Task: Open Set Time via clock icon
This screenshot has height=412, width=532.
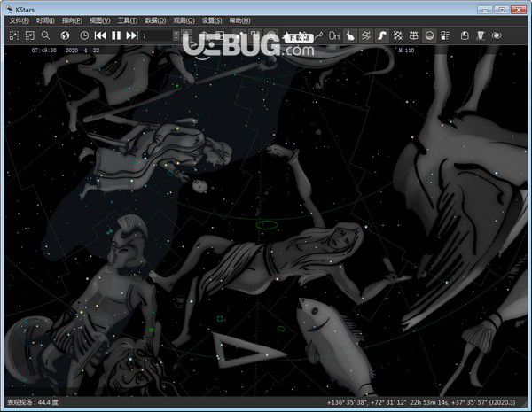Action: [x=84, y=35]
